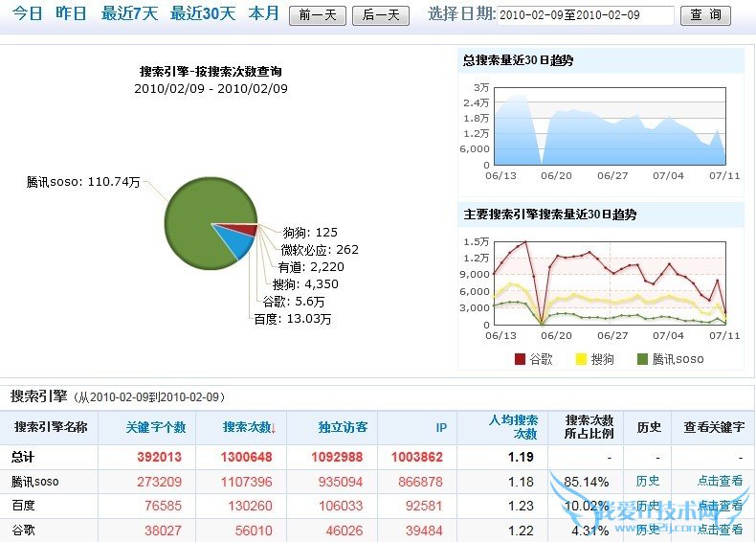Click 百度 keyword count 76585
This screenshot has height=542, width=756.
(x=163, y=506)
